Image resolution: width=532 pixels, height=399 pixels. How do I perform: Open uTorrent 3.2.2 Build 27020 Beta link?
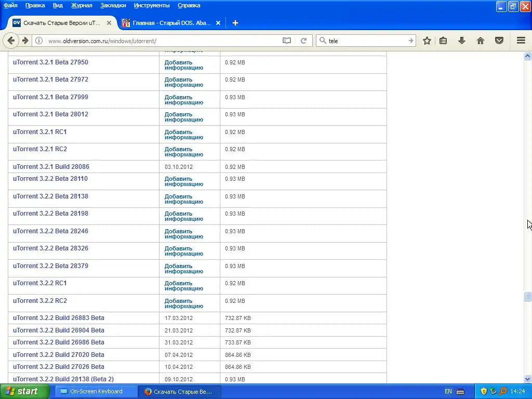tap(59, 354)
